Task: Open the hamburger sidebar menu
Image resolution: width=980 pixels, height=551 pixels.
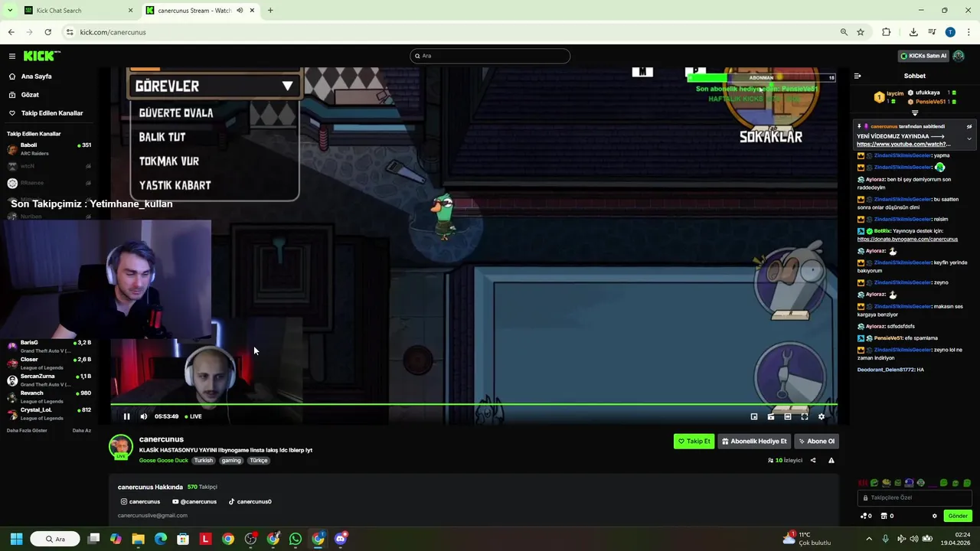Action: pos(12,56)
